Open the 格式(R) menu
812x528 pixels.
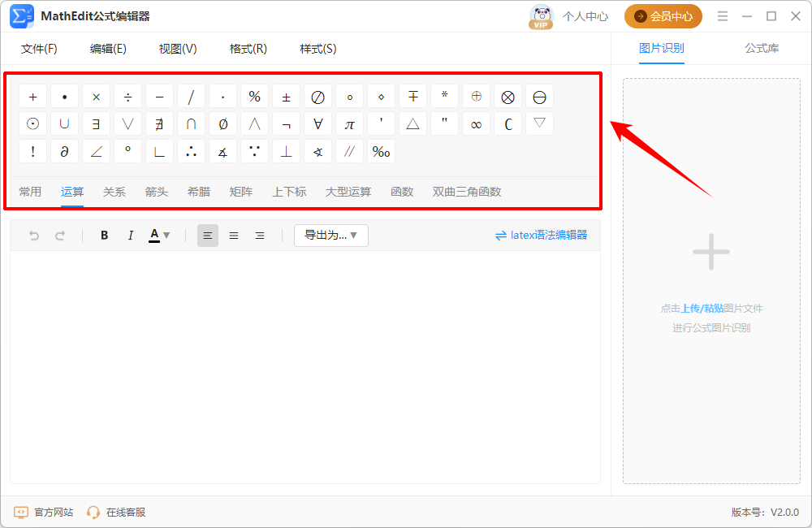coord(248,49)
